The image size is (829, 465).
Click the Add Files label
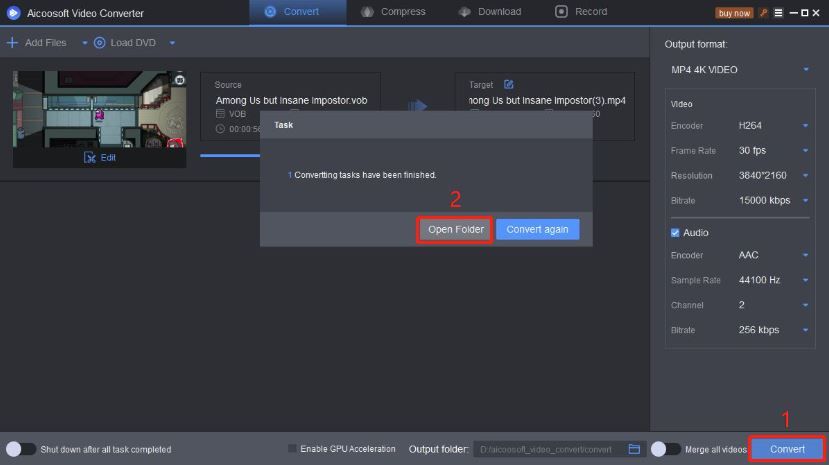45,43
